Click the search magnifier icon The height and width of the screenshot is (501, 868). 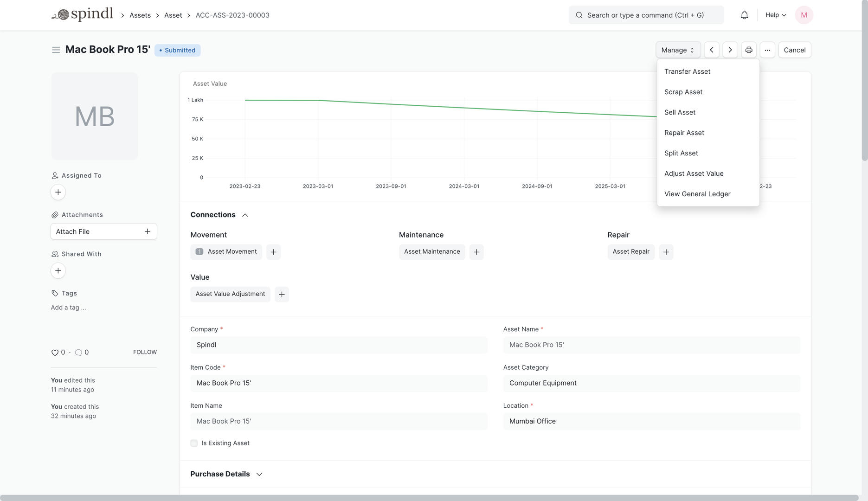coord(579,15)
